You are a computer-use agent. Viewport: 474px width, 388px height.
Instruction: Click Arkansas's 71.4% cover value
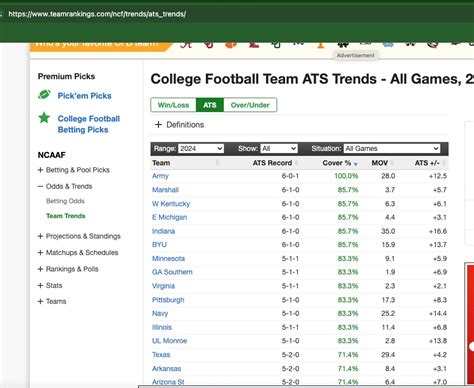[x=348, y=369]
